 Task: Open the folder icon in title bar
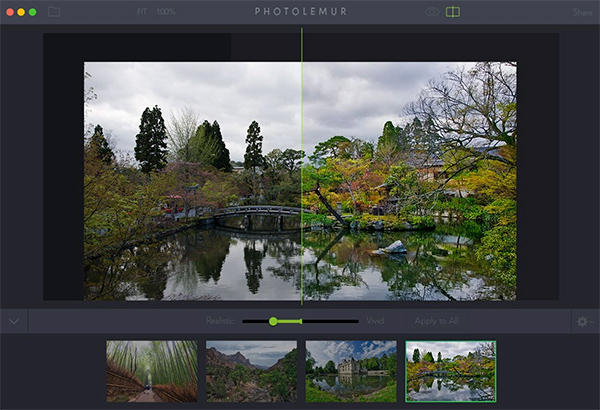pyautogui.click(x=54, y=12)
